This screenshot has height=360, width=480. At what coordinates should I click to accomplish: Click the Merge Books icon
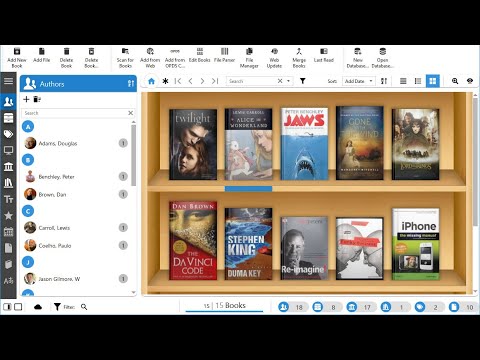(299, 51)
